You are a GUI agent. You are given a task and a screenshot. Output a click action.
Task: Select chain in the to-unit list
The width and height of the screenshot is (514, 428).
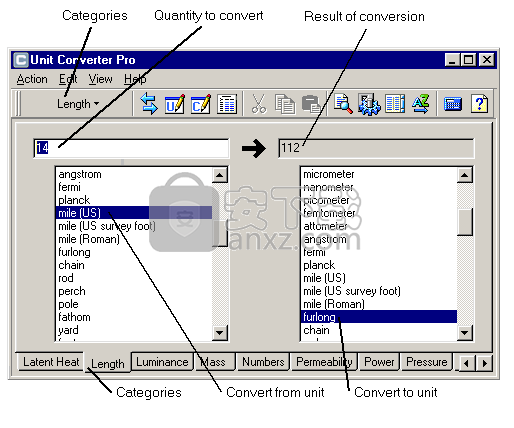click(x=379, y=330)
